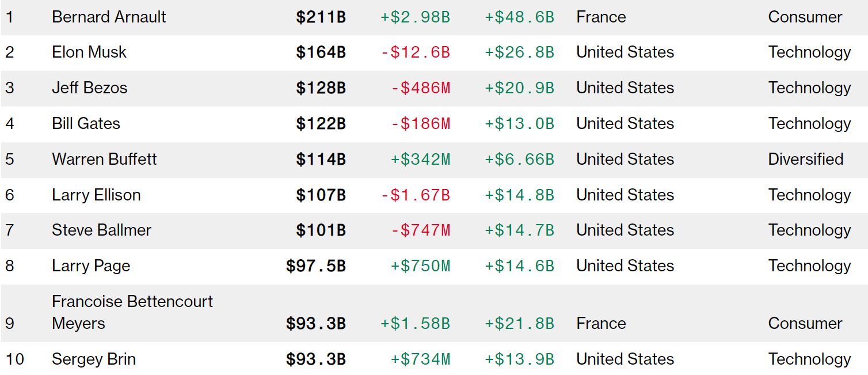Viewport: 868px width, 375px height.
Task: Click the rank number 7 cell
Action: tap(10, 230)
